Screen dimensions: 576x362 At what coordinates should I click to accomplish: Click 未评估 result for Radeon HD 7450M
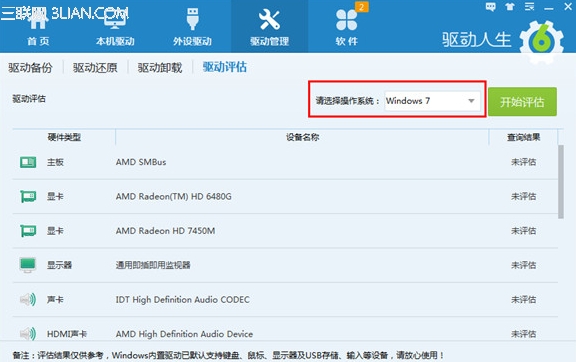pos(523,231)
